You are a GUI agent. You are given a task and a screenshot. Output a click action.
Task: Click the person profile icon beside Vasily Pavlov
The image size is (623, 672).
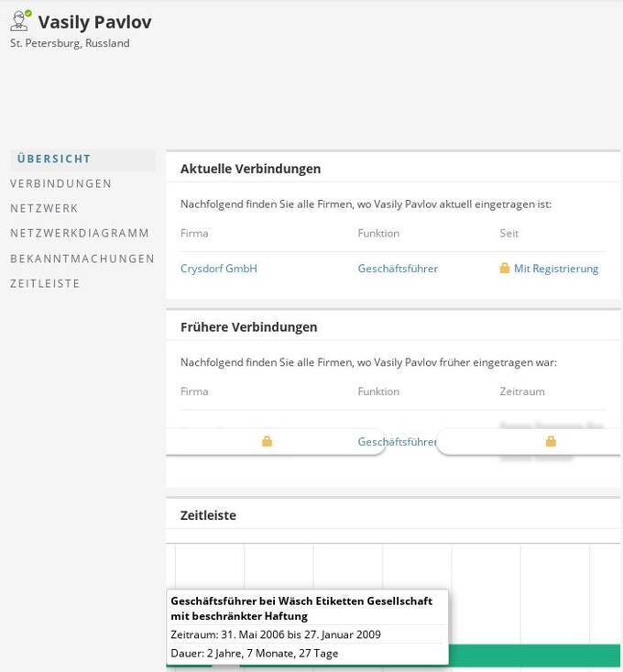(20, 21)
